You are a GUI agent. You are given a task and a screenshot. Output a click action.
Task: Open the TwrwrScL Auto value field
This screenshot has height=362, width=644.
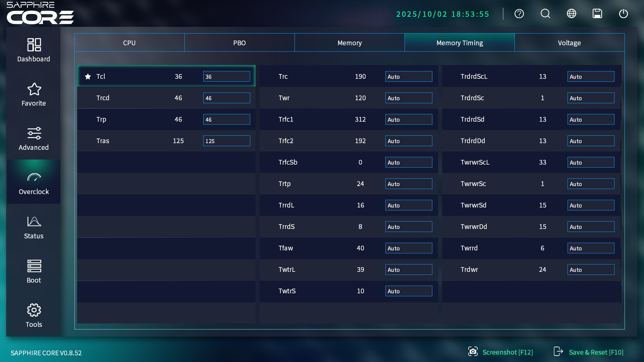click(x=590, y=163)
